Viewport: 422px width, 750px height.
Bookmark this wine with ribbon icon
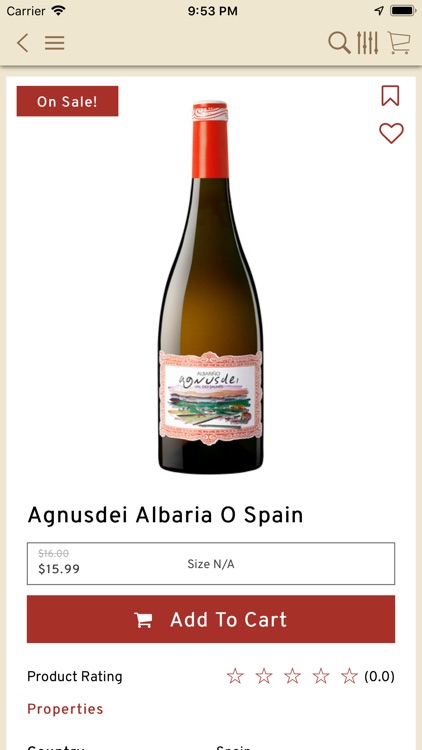click(x=390, y=95)
